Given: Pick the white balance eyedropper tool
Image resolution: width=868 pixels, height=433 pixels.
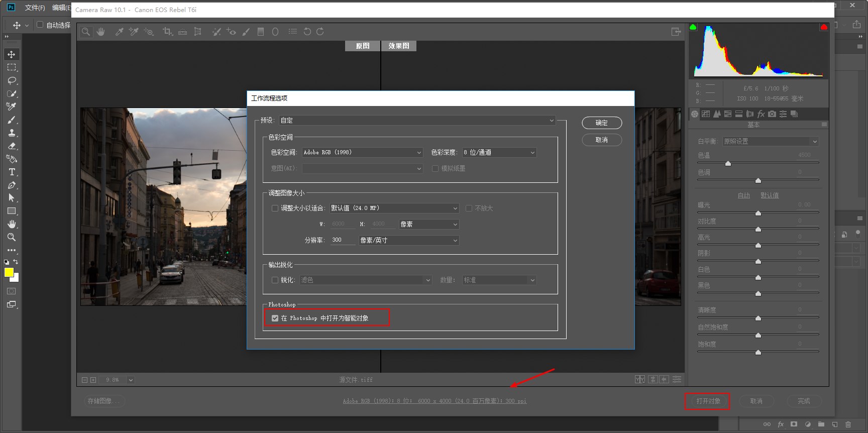Looking at the screenshot, I should [x=120, y=32].
